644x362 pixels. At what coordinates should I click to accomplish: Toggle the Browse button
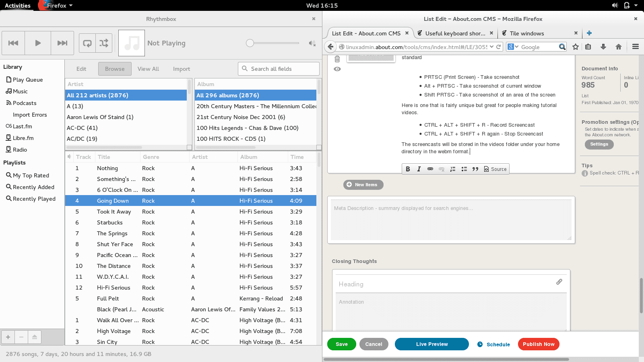(x=115, y=69)
